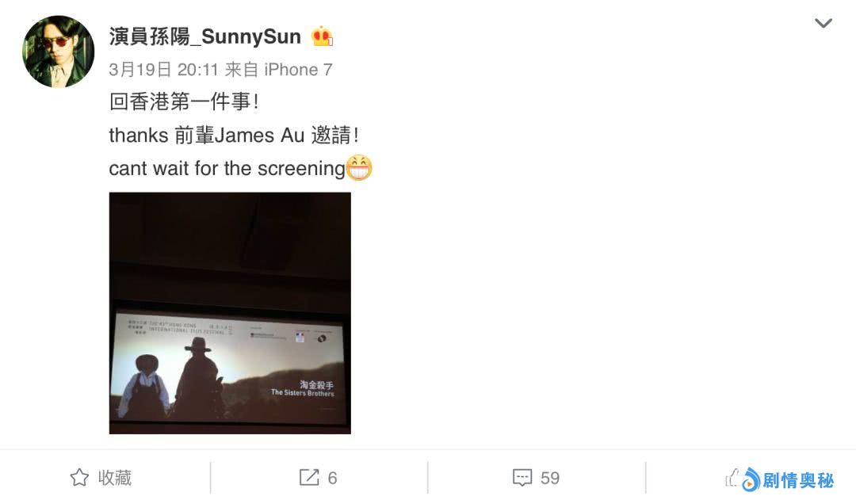Click the line cant wait for the screening

[227, 168]
